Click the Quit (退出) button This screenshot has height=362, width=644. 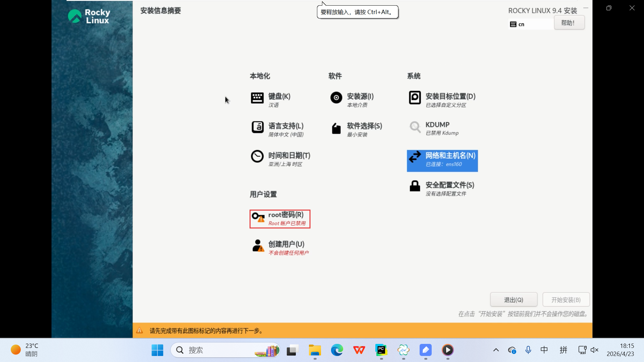point(514,300)
